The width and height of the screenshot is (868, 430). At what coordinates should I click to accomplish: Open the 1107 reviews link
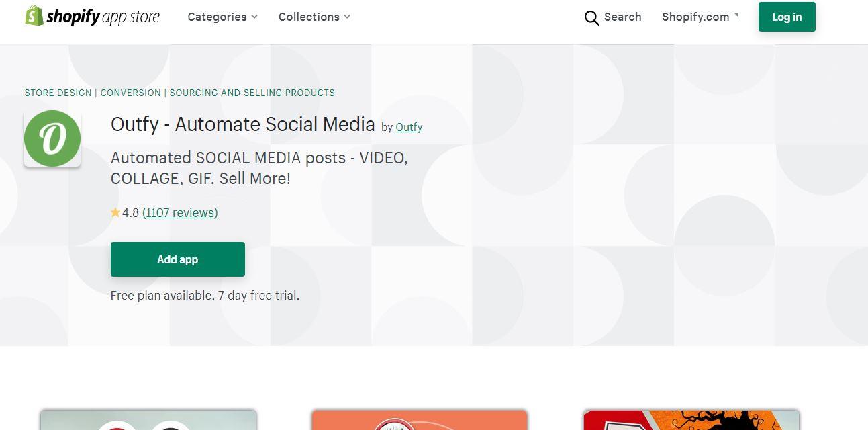pyautogui.click(x=180, y=213)
